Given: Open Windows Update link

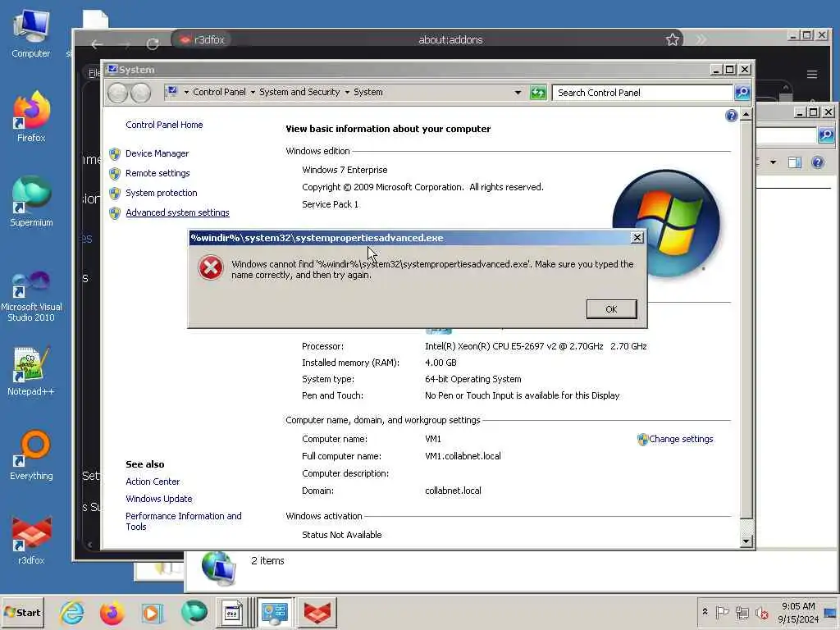Looking at the screenshot, I should click(158, 499).
